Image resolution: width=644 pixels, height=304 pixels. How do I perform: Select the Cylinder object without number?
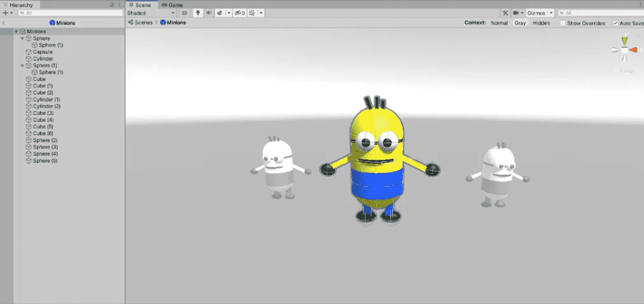pyautogui.click(x=43, y=59)
